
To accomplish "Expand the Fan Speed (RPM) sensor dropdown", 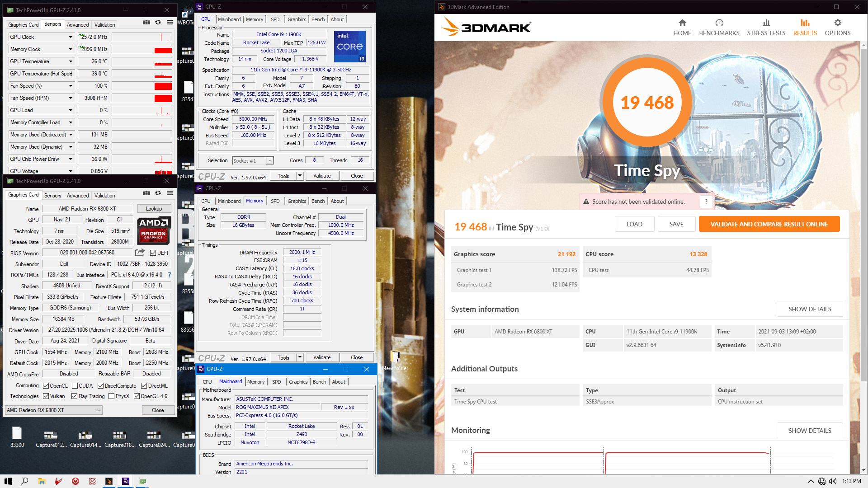I will coord(71,98).
